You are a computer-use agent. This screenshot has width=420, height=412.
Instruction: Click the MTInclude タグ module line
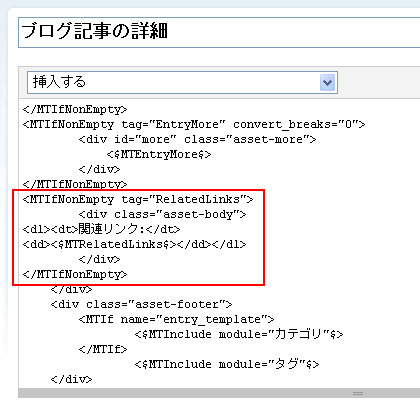227,364
